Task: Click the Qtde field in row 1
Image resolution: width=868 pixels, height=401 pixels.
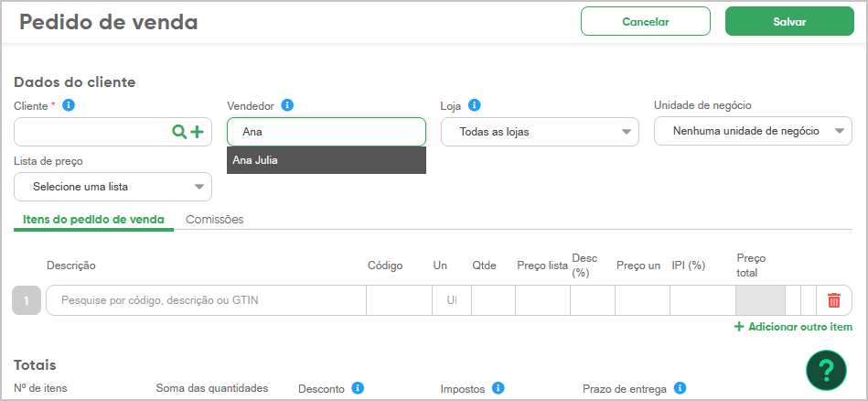Action: pyautogui.click(x=493, y=300)
